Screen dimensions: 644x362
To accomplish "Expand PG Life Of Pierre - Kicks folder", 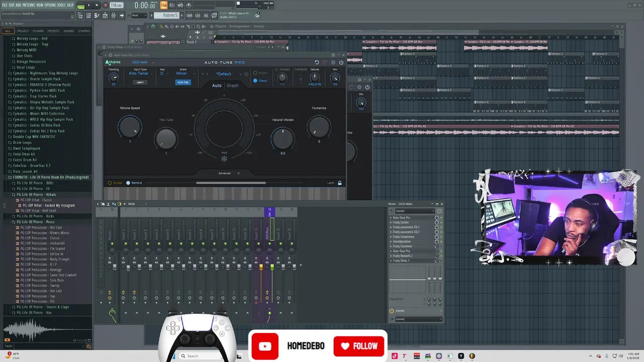I will [35, 216].
